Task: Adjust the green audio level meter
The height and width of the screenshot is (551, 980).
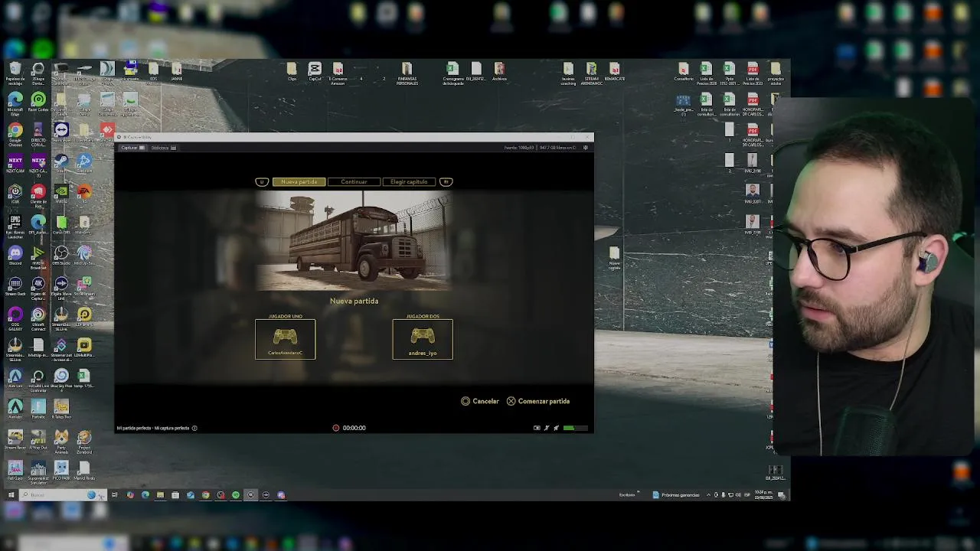Action: pos(576,428)
